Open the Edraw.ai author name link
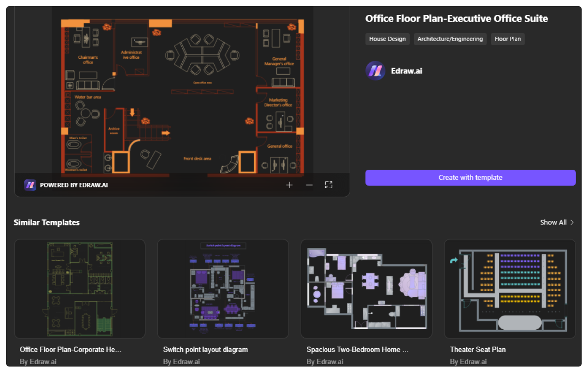This screenshot has height=373, width=588. [407, 71]
